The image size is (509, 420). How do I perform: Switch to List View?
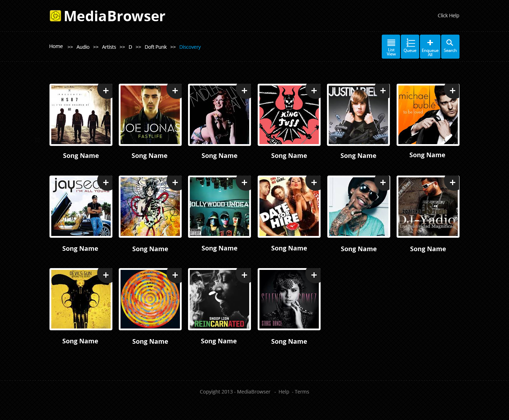[391, 47]
